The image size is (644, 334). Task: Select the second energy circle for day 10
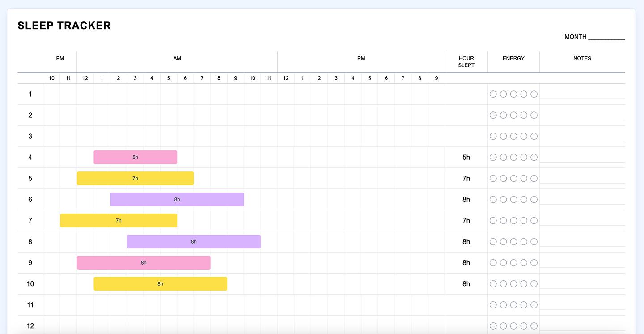click(x=504, y=283)
